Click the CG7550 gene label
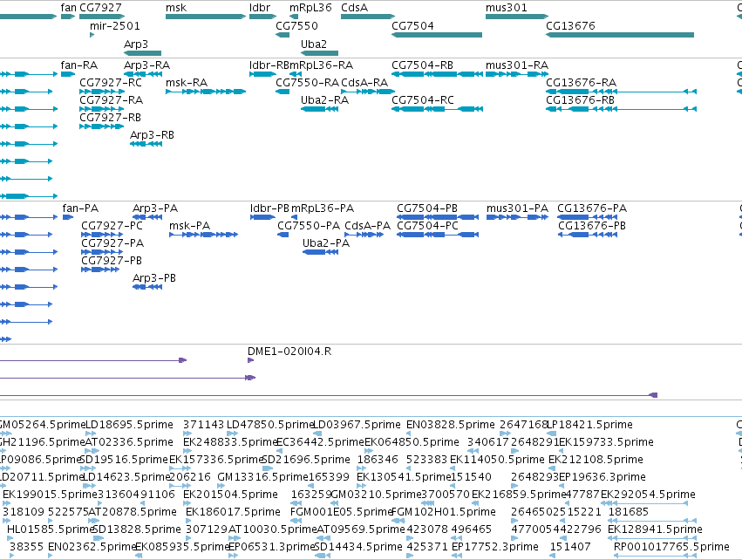 (296, 26)
